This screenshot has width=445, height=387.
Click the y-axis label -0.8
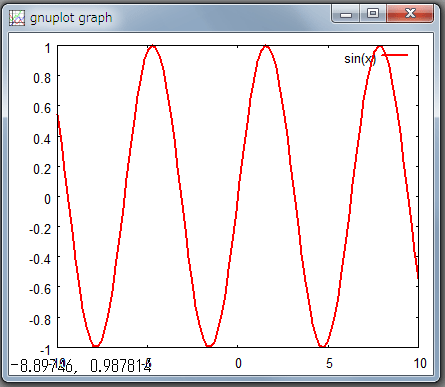[40, 320]
